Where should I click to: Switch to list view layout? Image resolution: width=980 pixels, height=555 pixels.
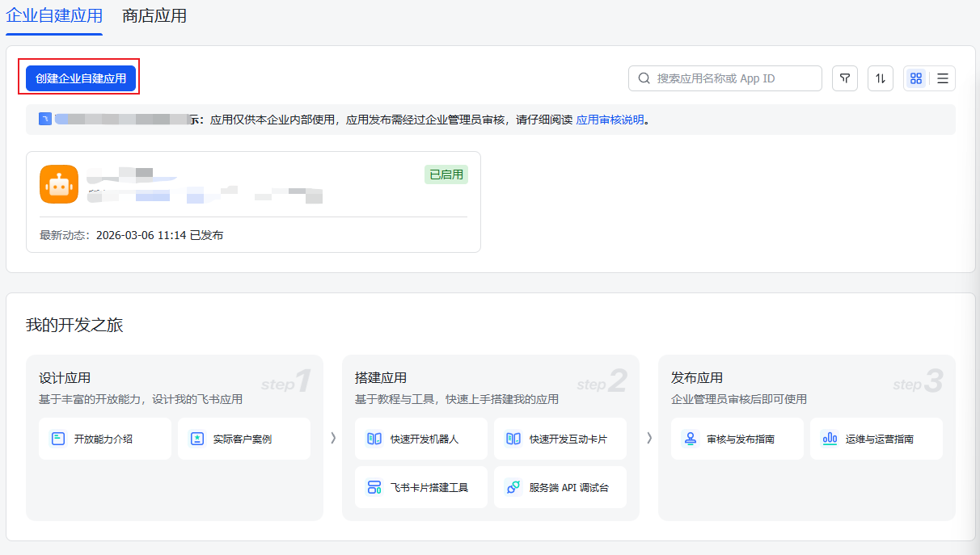point(942,78)
